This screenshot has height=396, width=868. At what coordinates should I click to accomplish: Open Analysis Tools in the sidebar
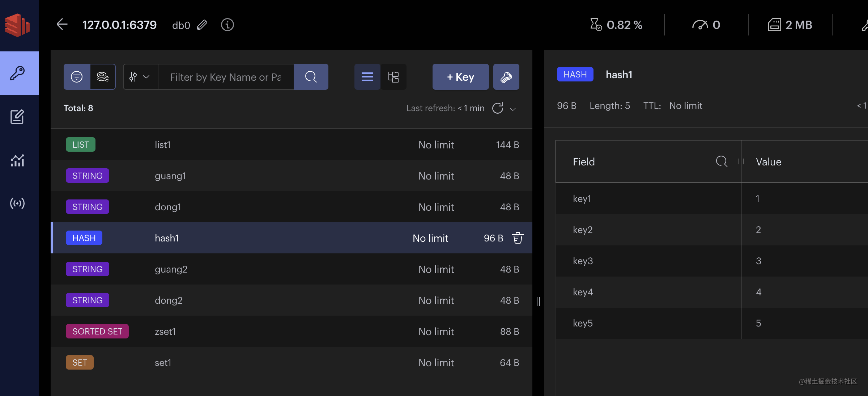17,160
